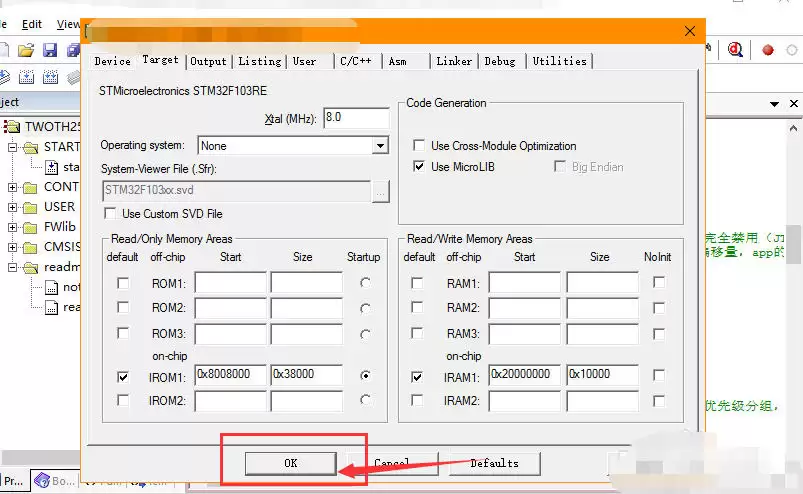
Task: Click the IROM1 Size field
Action: 306,375
